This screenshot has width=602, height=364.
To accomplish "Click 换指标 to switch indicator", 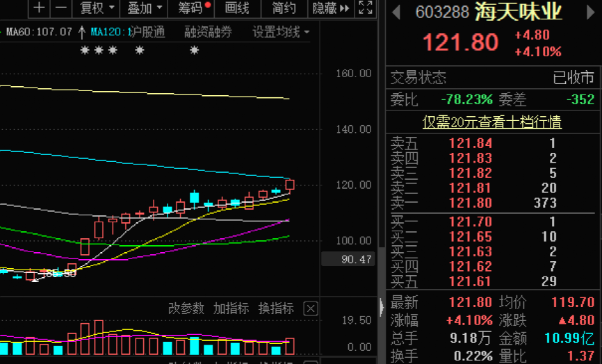I will coord(276,308).
